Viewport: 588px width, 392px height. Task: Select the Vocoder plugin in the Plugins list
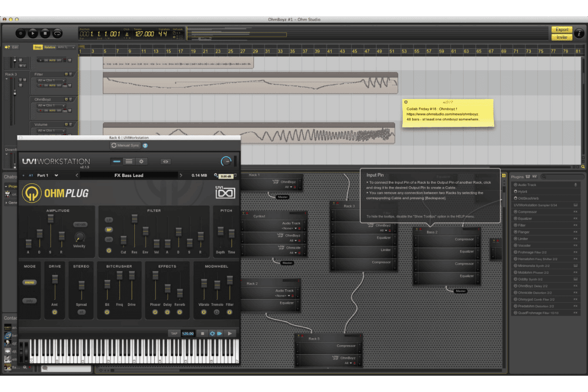pos(546,245)
